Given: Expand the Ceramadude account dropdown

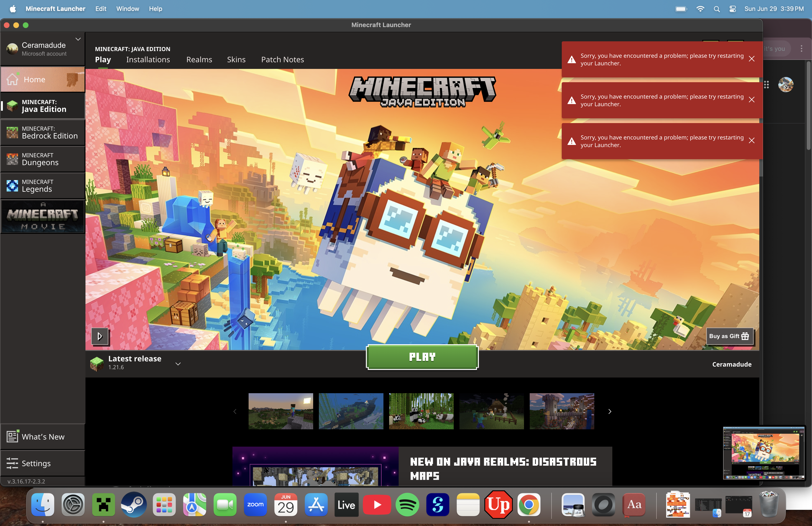Looking at the screenshot, I should (x=78, y=39).
